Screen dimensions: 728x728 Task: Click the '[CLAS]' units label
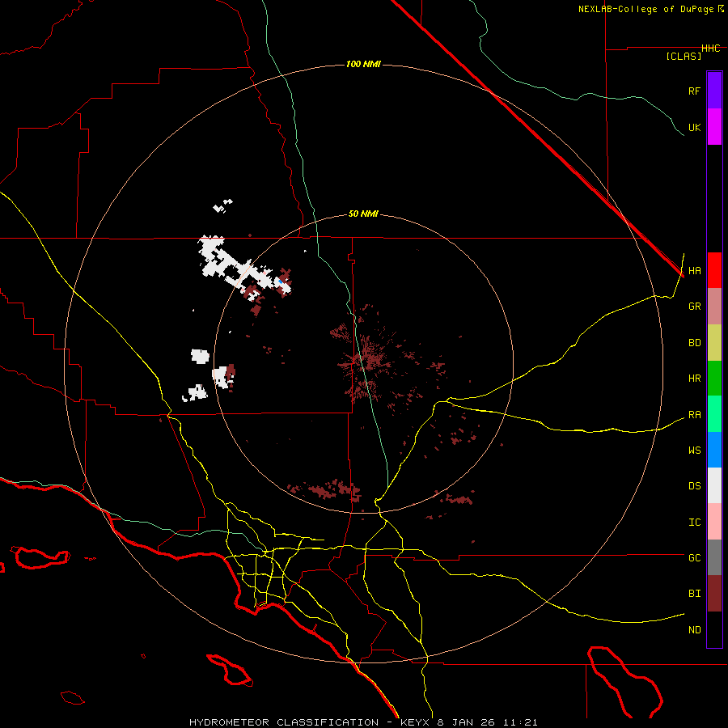click(684, 56)
